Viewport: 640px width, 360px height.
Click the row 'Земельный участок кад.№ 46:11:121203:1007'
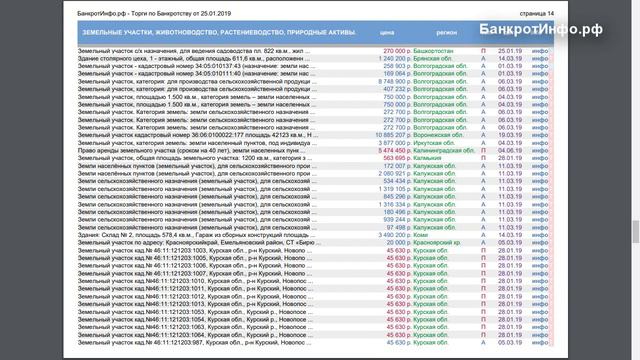tap(316, 274)
